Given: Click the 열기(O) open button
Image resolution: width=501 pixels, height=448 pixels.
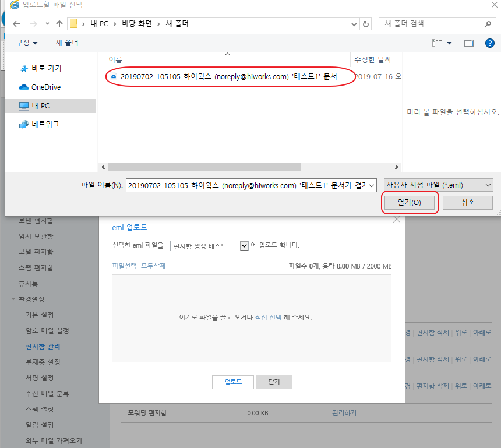Looking at the screenshot, I should coord(409,203).
